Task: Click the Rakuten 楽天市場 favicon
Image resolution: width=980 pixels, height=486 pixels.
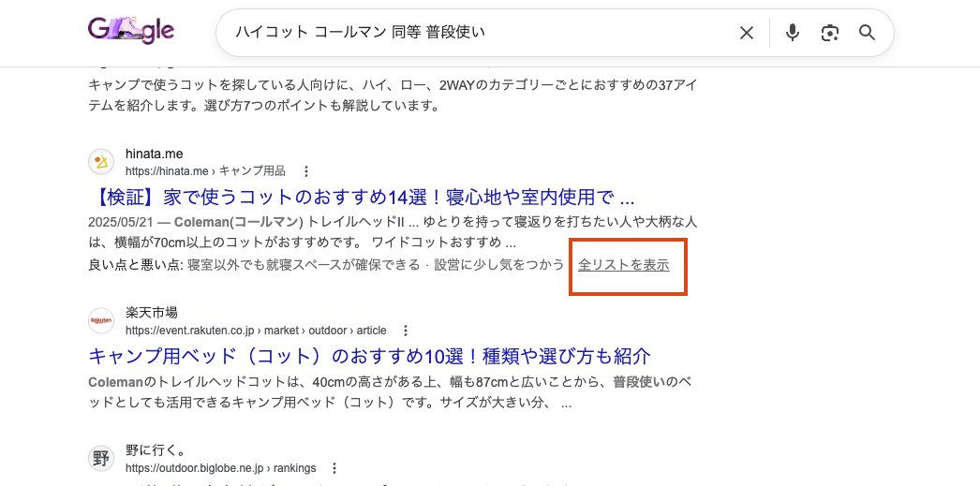Action: (x=101, y=321)
